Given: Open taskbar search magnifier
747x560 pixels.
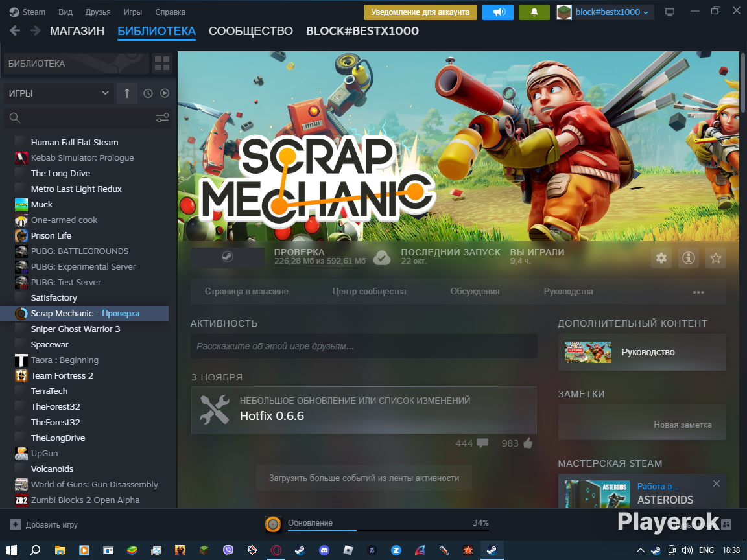Looking at the screenshot, I should pyautogui.click(x=35, y=550).
